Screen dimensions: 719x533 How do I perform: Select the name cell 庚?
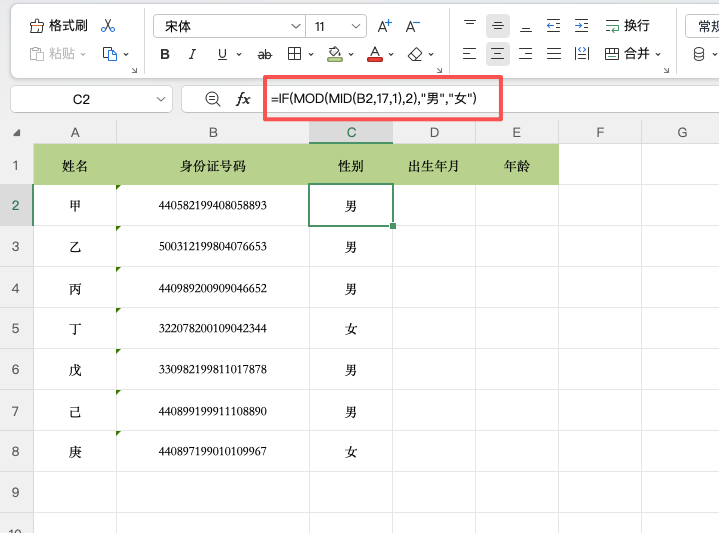pos(75,451)
